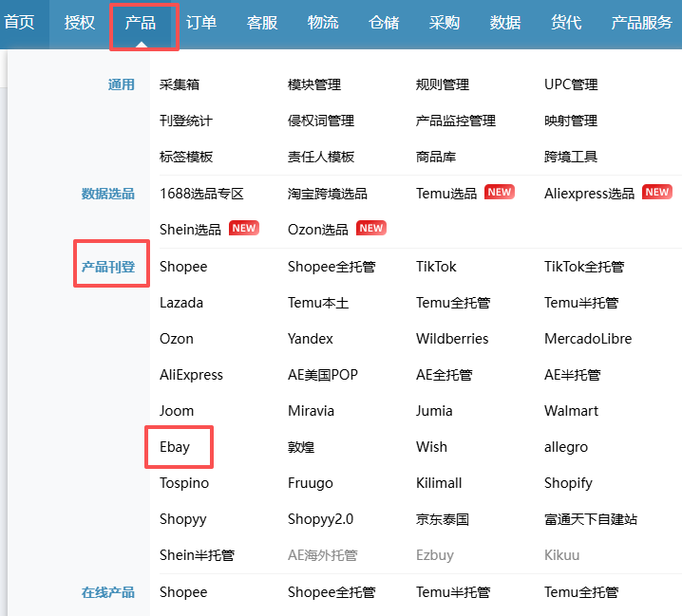682x616 pixels.
Task: Go to UPC管理
Action: 571,84
